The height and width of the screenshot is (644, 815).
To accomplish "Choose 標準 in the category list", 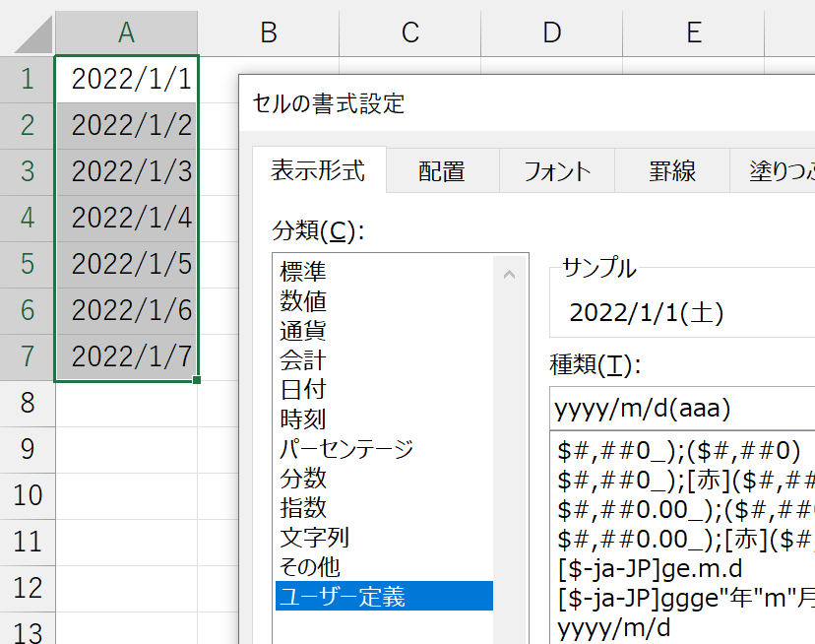I will click(384, 271).
